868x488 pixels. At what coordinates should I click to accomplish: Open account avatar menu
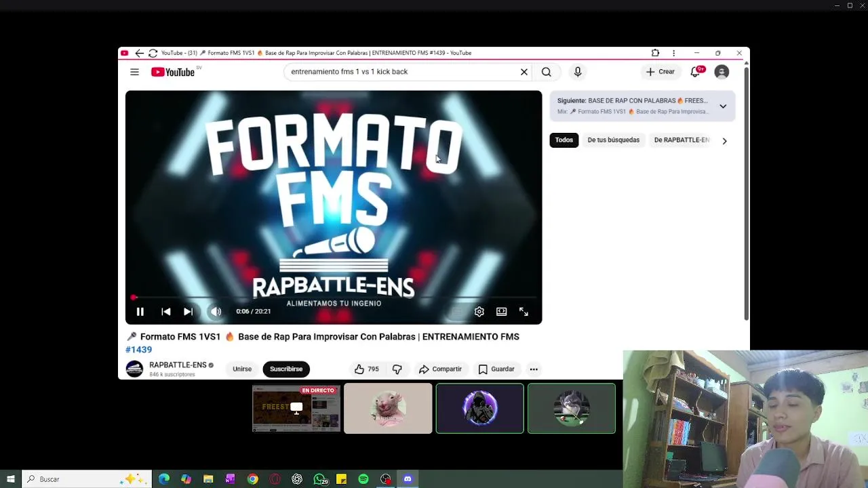[722, 72]
